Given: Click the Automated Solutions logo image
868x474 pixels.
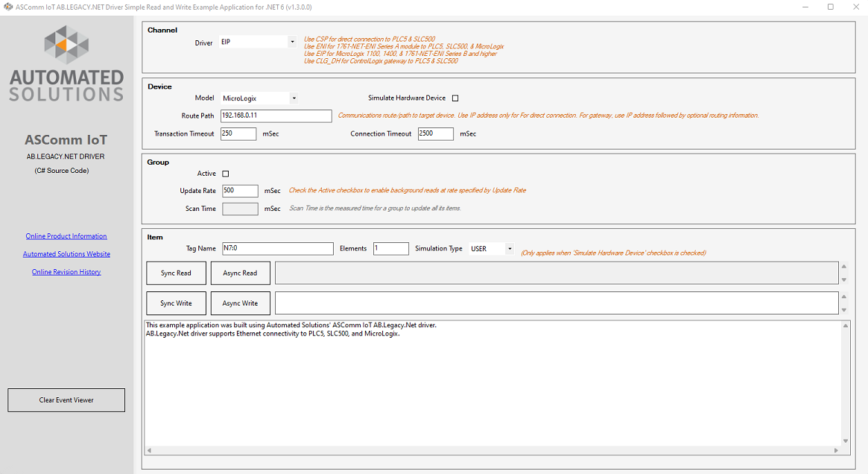Looking at the screenshot, I should coord(66,63).
